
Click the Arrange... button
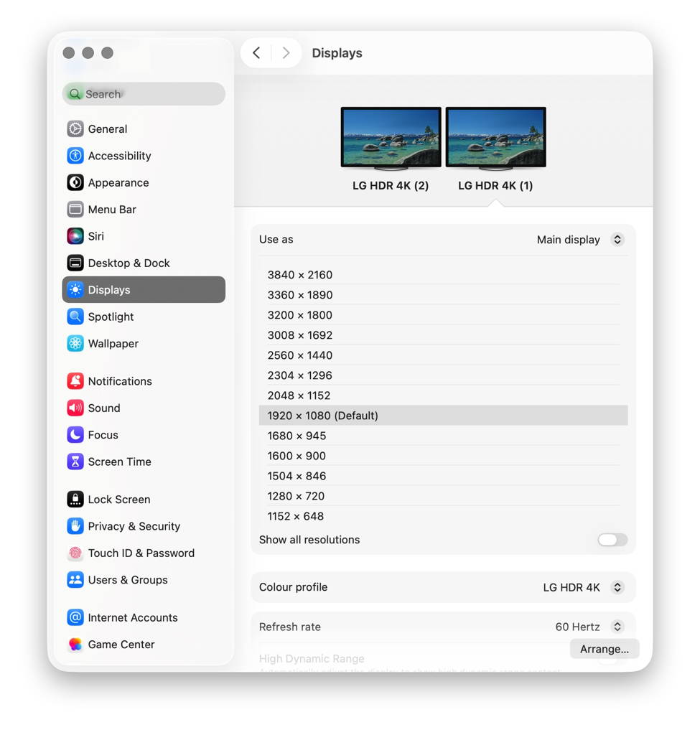(x=605, y=649)
